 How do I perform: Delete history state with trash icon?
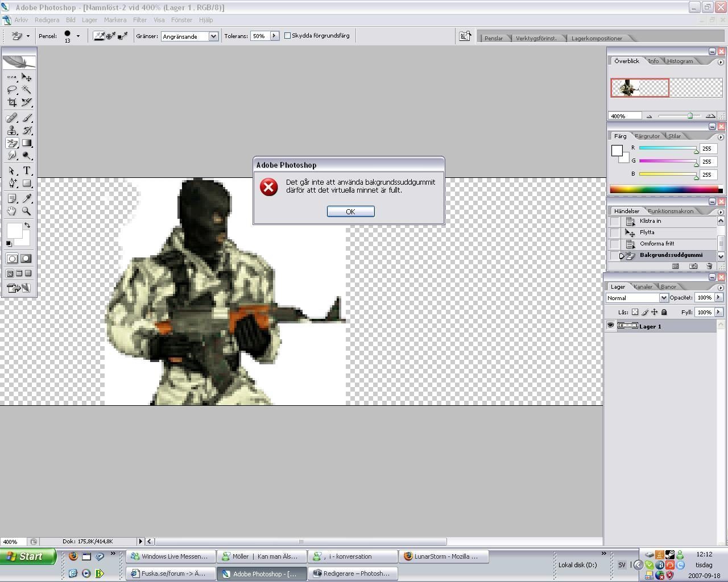(x=709, y=266)
